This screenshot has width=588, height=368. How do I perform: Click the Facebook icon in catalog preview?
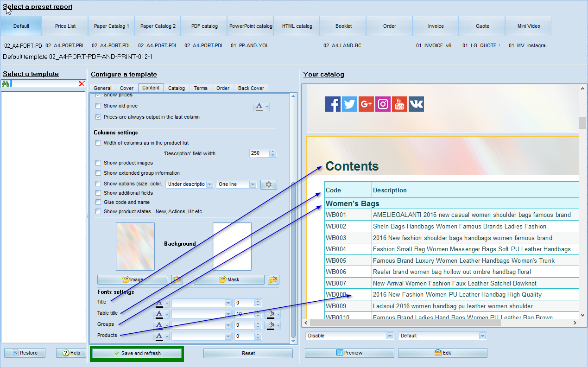[x=333, y=104]
